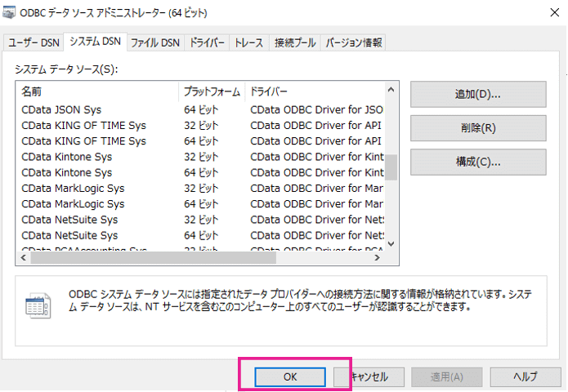Select the システム DSN tab
Viewport: 568px width, 392px height.
pyautogui.click(x=96, y=42)
